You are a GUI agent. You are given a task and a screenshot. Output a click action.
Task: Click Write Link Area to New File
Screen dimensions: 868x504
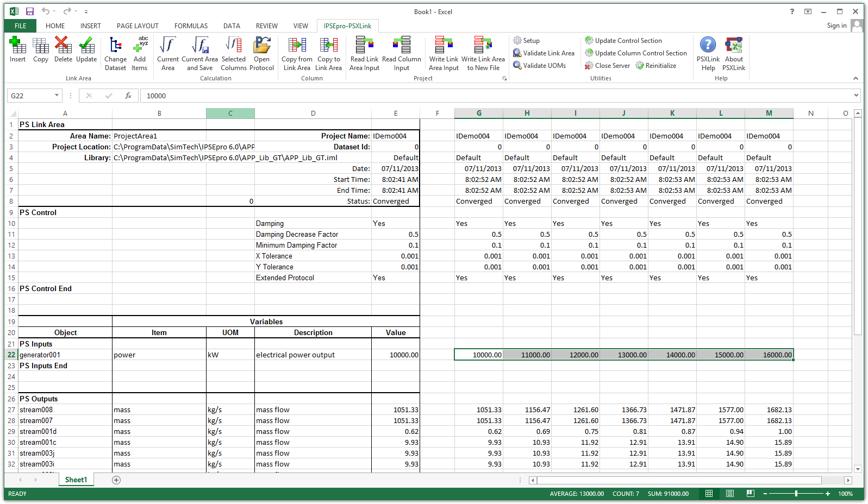483,53
